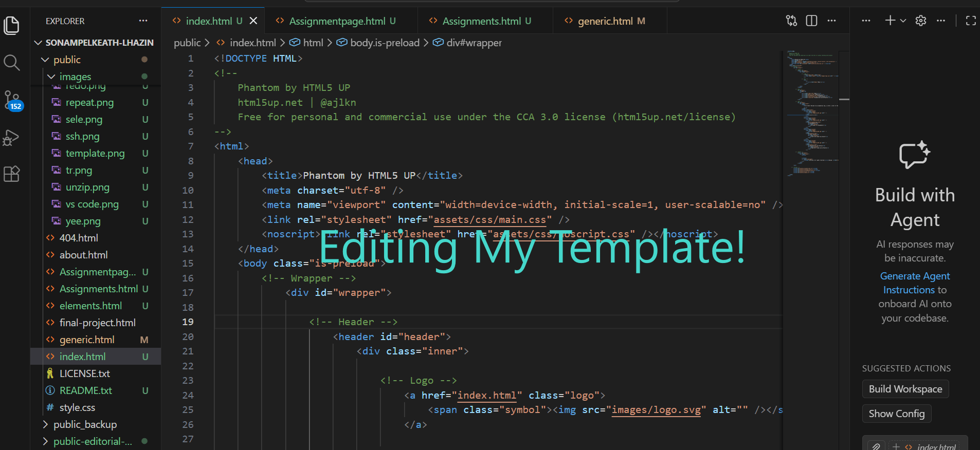Open the Extensions view
This screenshot has width=980, height=450.
[x=11, y=174]
